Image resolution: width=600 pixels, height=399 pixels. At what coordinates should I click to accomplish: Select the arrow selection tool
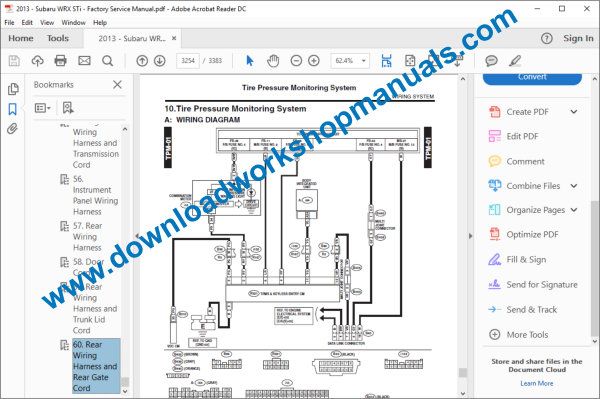pos(249,61)
